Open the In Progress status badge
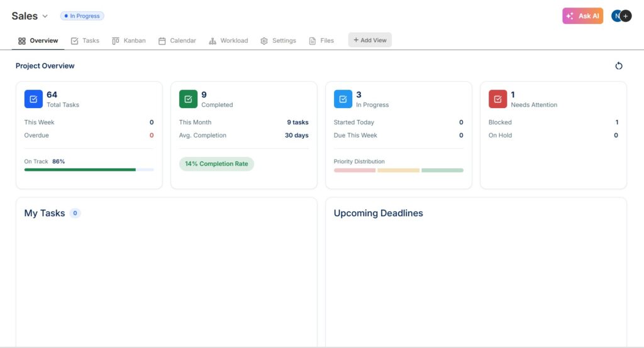Viewport: 644px width, 348px height. [x=82, y=16]
